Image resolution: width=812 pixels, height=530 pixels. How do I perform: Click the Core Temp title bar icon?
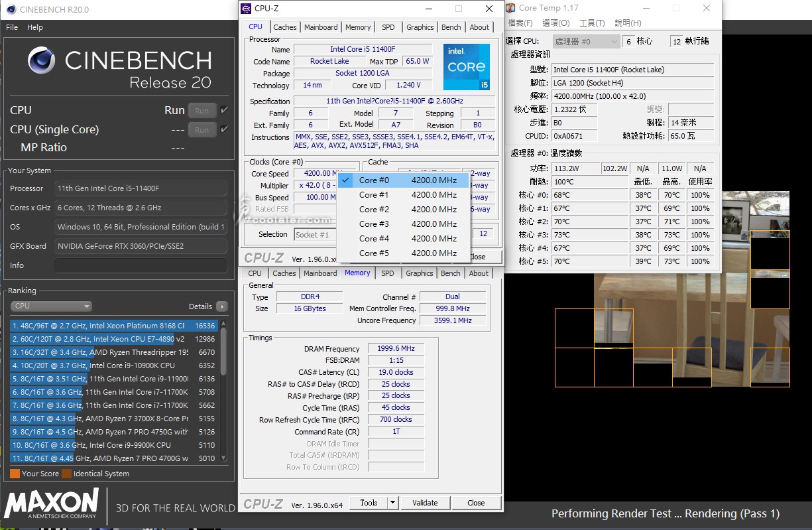point(510,8)
